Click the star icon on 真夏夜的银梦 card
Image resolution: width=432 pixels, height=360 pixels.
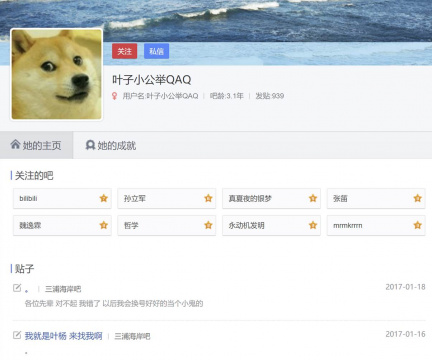[313, 198]
